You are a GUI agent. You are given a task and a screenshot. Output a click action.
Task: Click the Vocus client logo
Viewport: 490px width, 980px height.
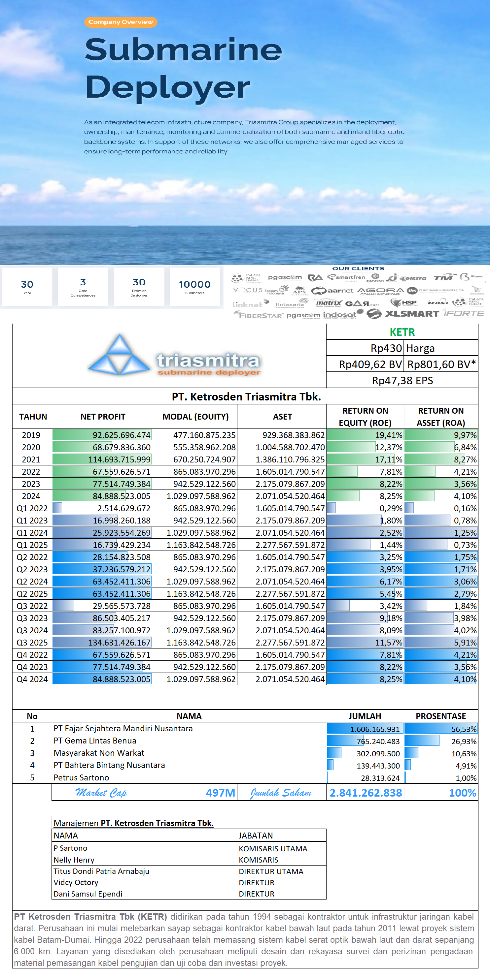248,290
